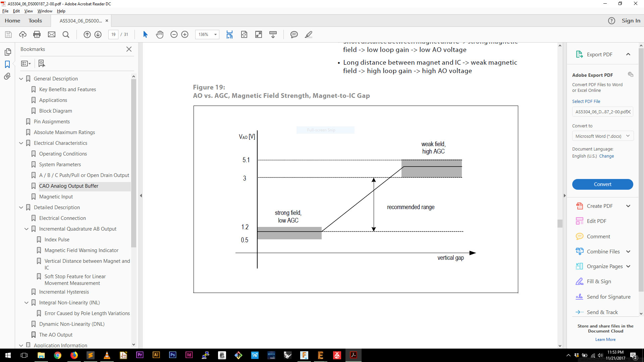Image resolution: width=644 pixels, height=362 pixels.
Task: Open the Help question mark icon
Action: pos(611,21)
